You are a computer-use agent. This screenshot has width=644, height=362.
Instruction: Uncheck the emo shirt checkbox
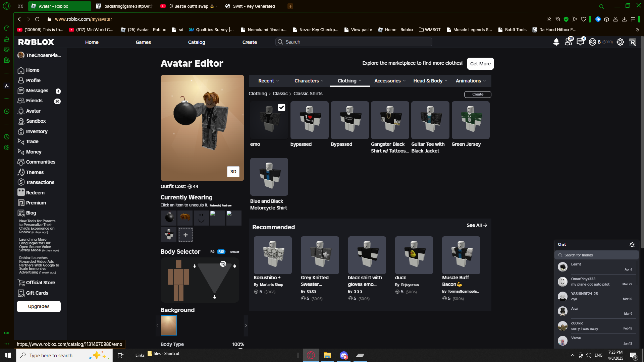281,107
